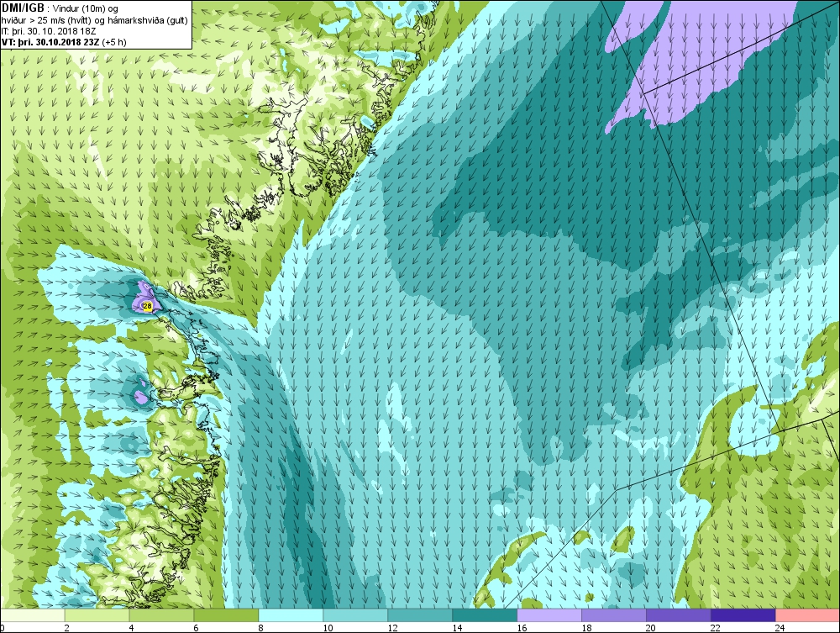Screen dimensions: 840x633
Task: Pick the purple 20–22 m/s legend swatch
Action: (678, 615)
